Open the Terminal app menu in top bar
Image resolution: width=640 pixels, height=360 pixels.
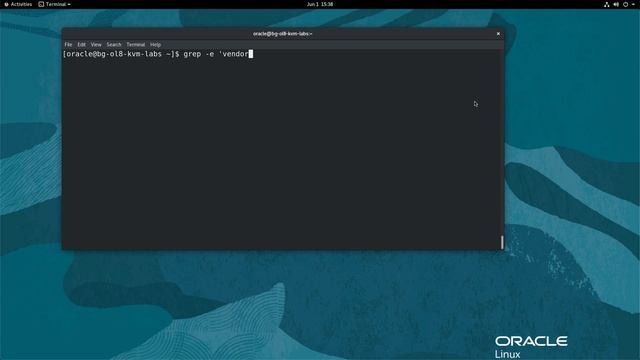[x=55, y=4]
